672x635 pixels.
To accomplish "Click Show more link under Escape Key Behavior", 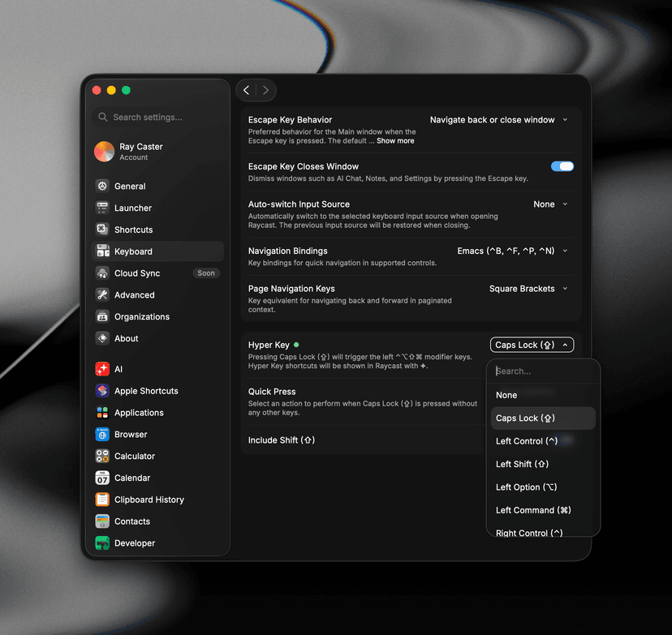I will click(x=395, y=141).
